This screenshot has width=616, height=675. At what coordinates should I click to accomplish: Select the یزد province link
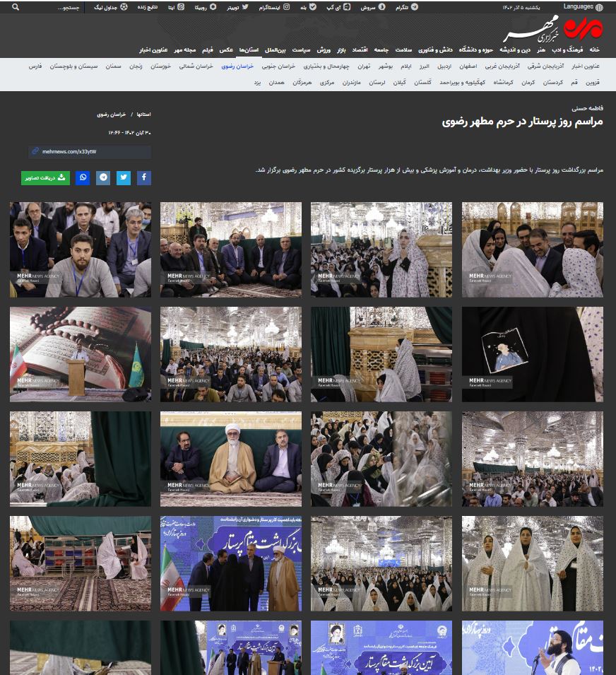click(257, 82)
